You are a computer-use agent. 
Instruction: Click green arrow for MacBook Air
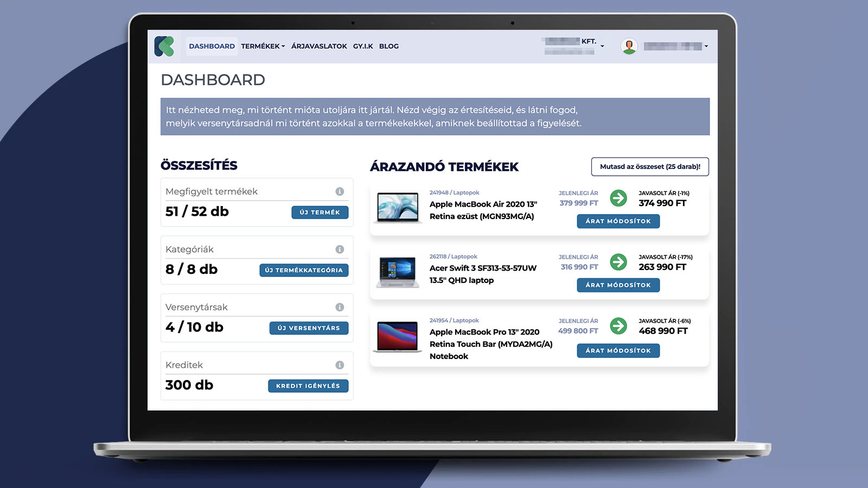pos(618,198)
